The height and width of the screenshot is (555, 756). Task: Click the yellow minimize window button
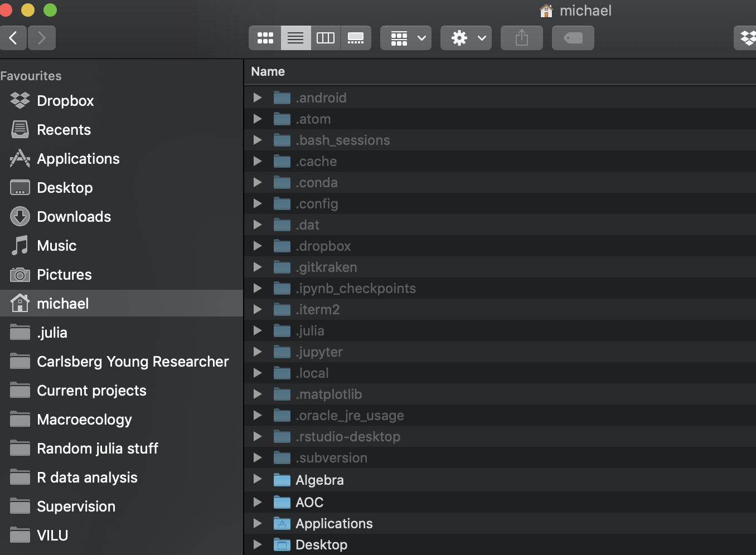28,10
